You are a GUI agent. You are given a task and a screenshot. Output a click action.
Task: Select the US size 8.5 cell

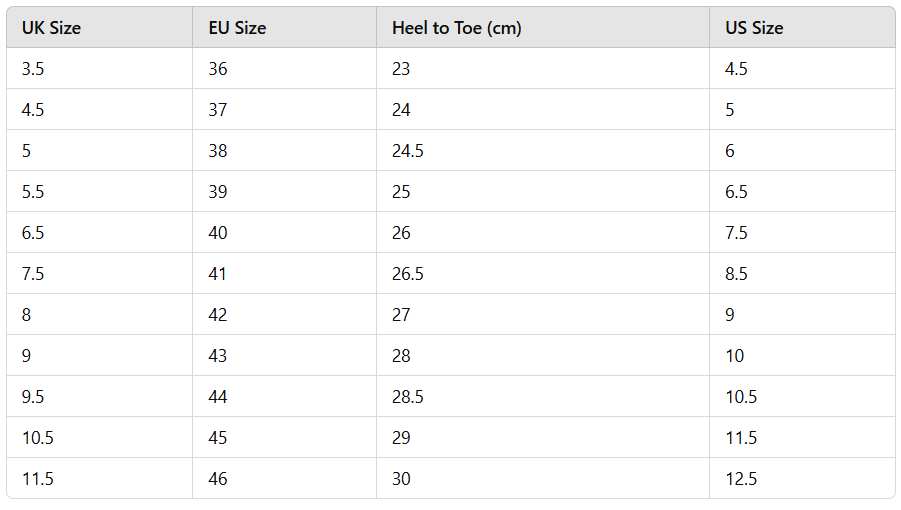coord(736,274)
